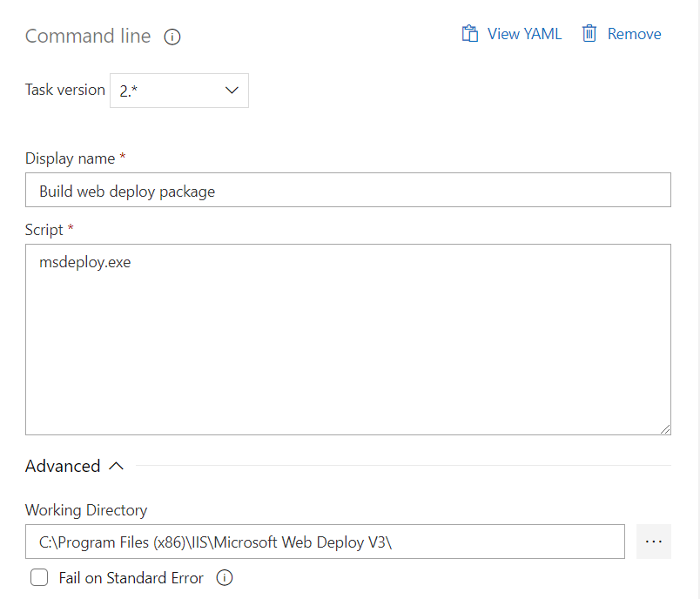Viewport: 700px width, 599px height.
Task: Open the Task version dropdown
Action: pos(179,91)
